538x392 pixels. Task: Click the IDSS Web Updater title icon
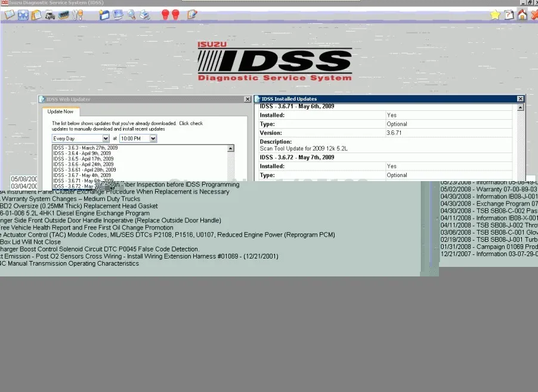(42, 99)
